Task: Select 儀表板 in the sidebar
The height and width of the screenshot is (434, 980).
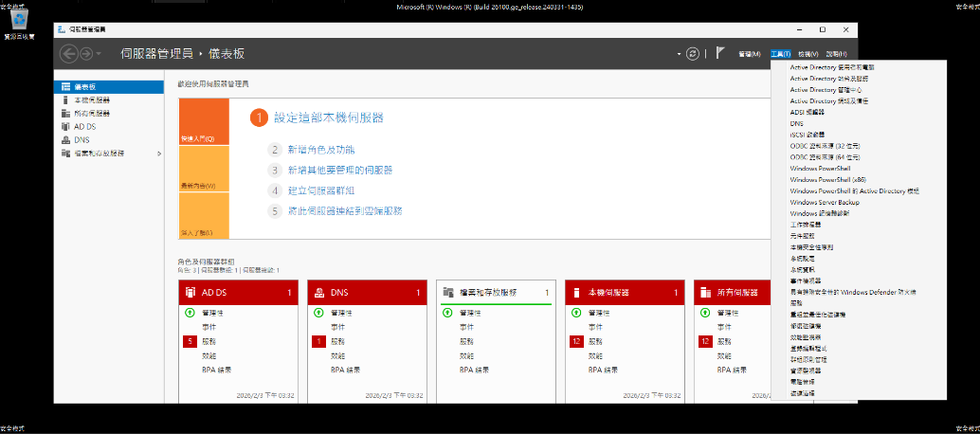Action: [x=109, y=87]
